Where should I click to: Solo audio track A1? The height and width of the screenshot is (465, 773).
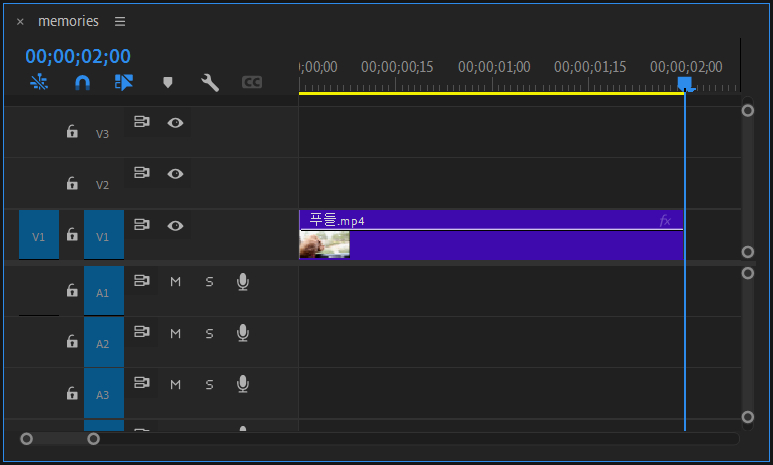210,282
